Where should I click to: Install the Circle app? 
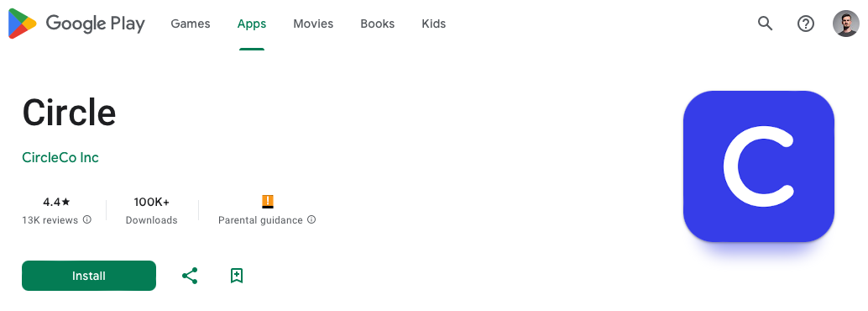pos(89,276)
